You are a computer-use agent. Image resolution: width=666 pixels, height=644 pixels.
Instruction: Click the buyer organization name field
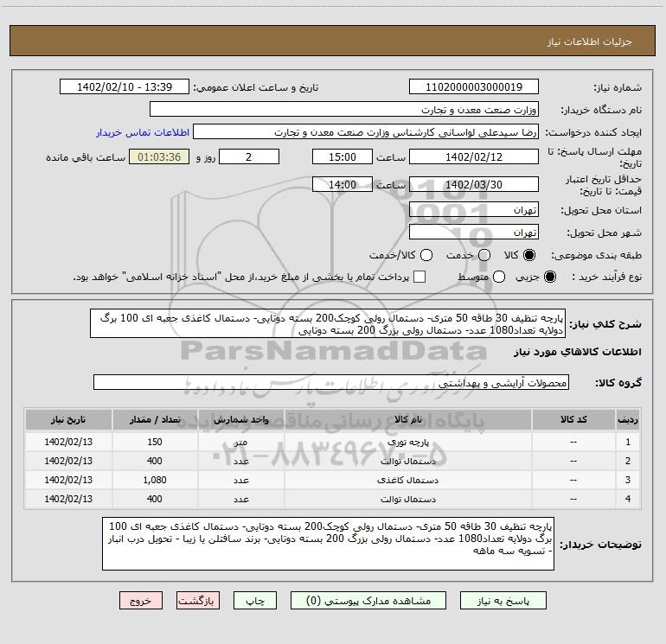[x=344, y=110]
